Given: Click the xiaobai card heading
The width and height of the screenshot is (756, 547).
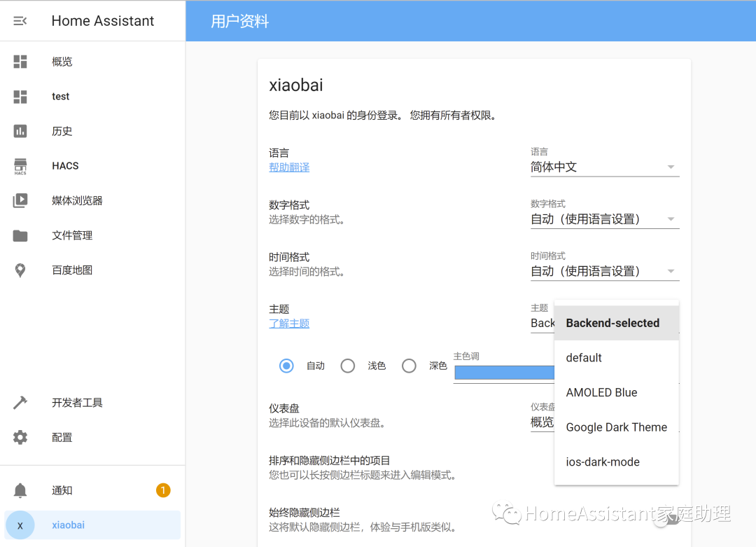Looking at the screenshot, I should tap(296, 85).
